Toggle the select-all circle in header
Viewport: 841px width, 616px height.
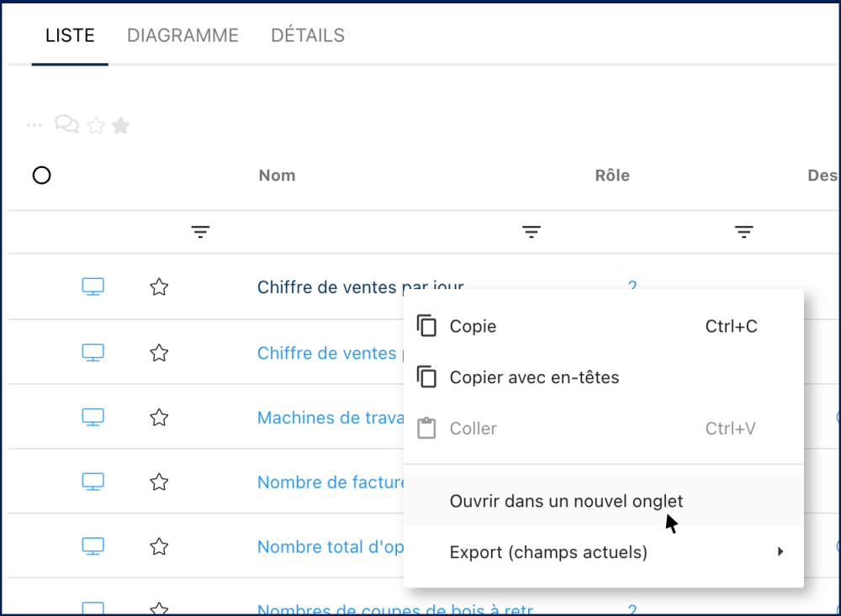point(41,176)
